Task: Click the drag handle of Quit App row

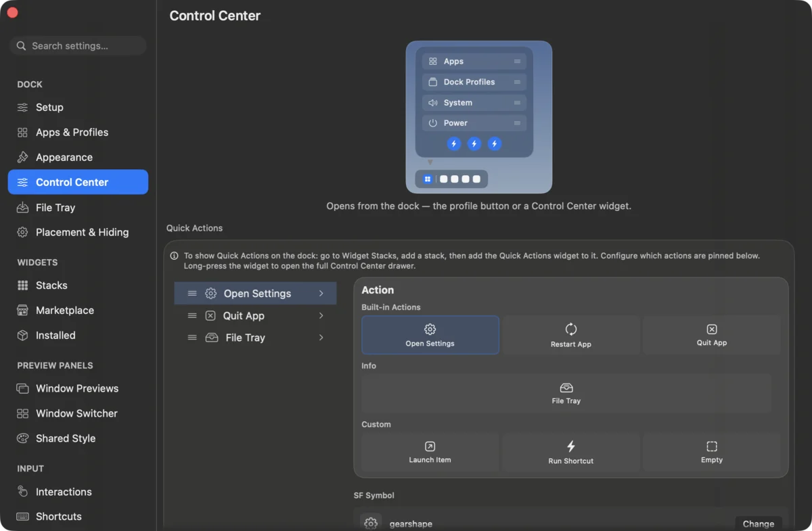Action: [192, 316]
